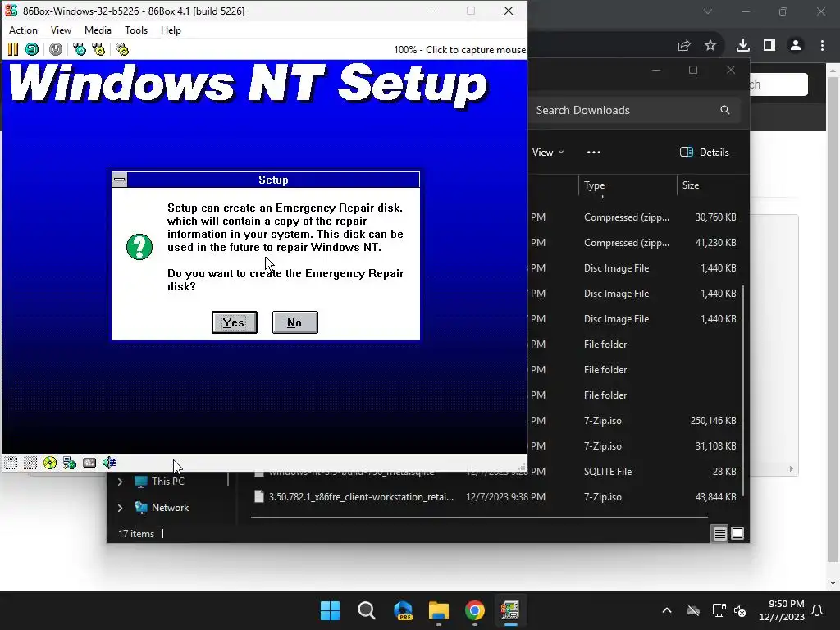
Task: Click the hard disk status bar icon
Action: click(89, 463)
